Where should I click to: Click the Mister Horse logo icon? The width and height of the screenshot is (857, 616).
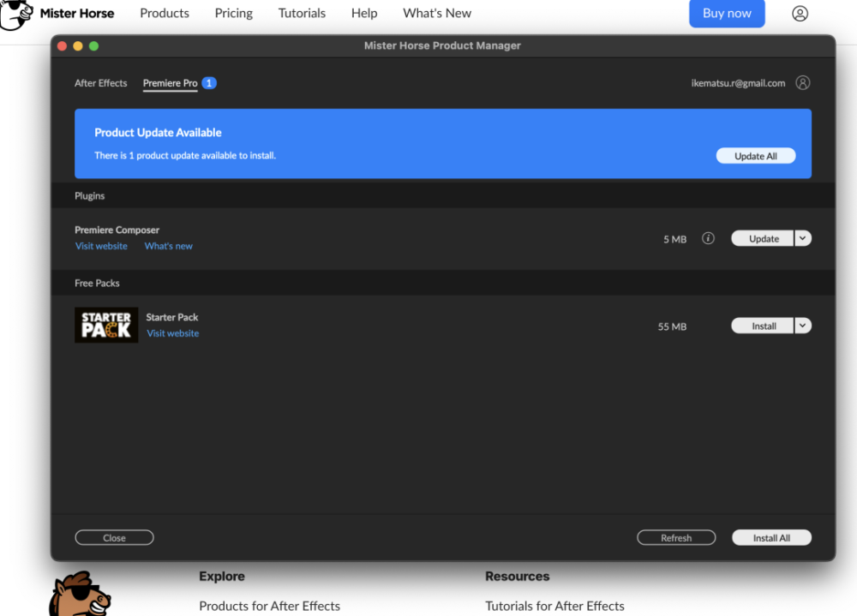(x=17, y=15)
